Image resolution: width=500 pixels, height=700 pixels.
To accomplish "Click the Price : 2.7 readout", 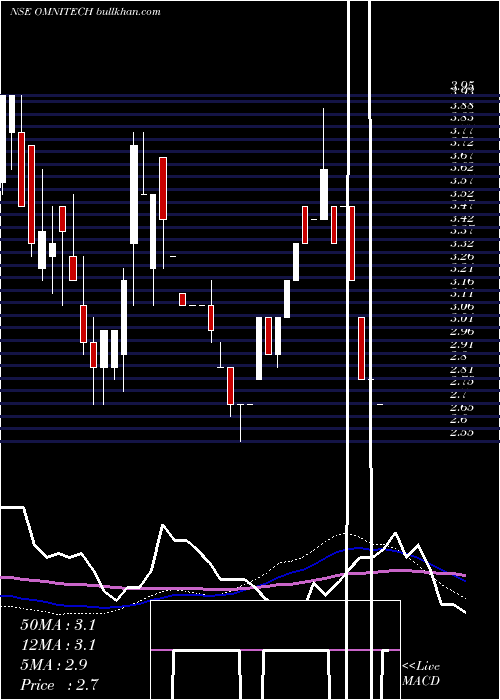I will [x=59, y=685].
